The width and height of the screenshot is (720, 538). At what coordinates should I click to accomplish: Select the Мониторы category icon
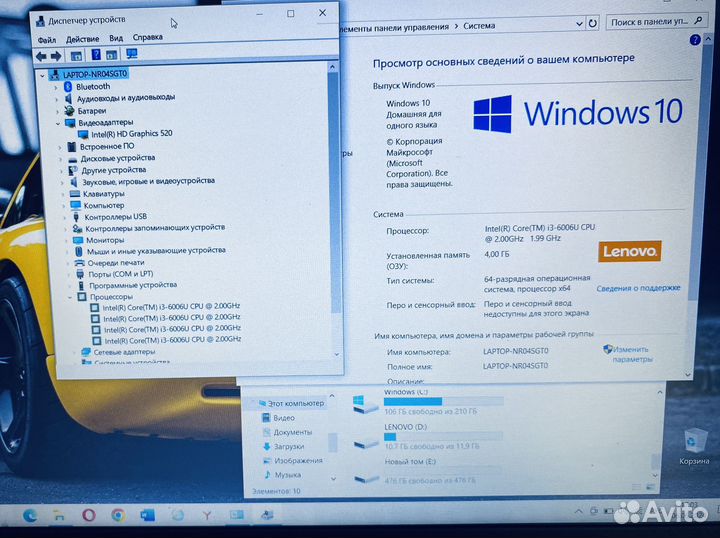(78, 240)
